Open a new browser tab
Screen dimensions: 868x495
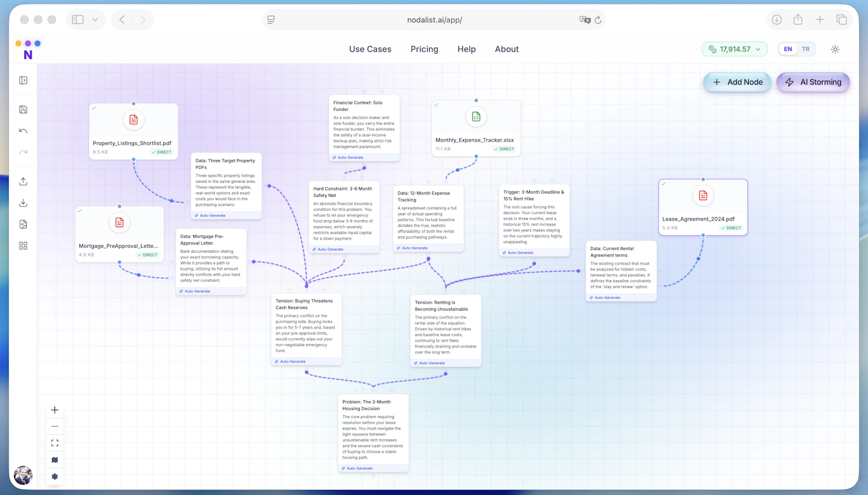820,20
